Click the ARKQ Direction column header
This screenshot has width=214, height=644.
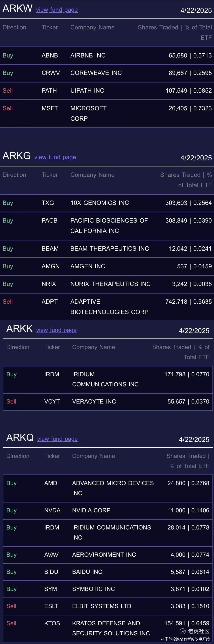click(x=18, y=456)
